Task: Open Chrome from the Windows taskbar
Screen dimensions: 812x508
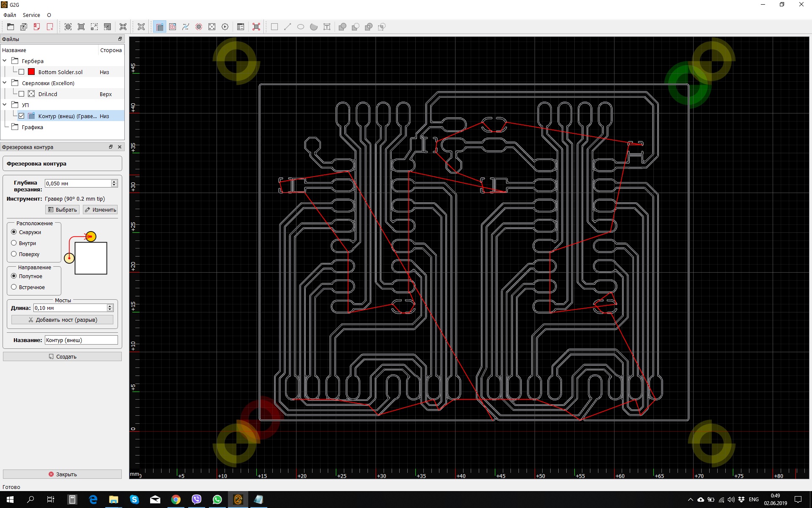Action: [176, 500]
